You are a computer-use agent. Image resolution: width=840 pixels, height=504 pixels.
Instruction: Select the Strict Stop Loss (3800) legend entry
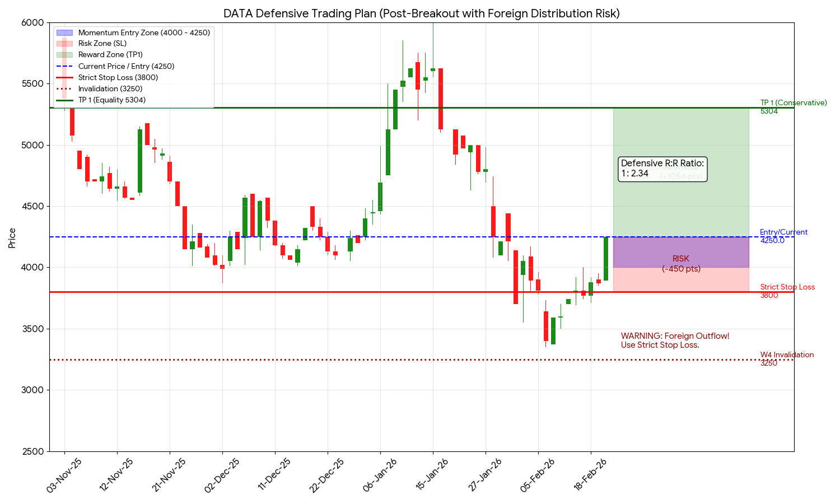(x=118, y=77)
